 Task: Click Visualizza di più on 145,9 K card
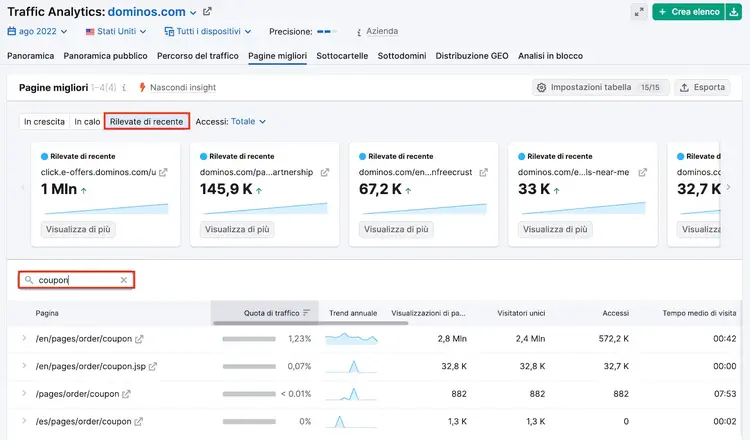237,230
